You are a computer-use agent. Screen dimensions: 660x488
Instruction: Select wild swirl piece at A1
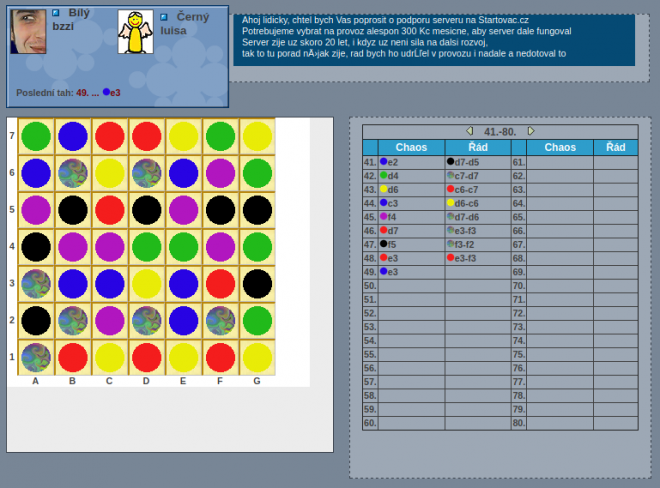point(36,357)
